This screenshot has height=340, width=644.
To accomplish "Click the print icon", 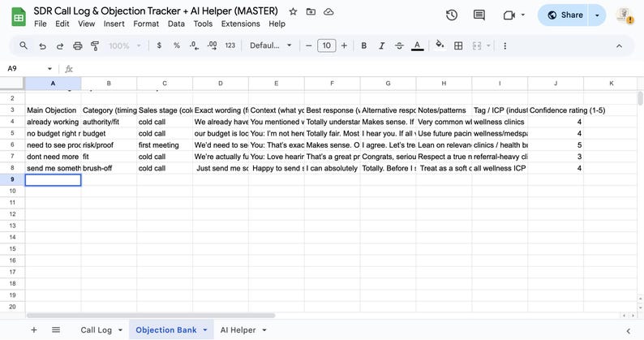I will 77,45.
